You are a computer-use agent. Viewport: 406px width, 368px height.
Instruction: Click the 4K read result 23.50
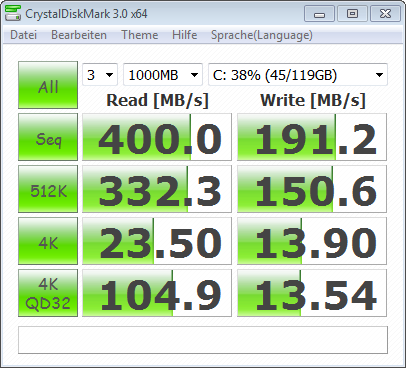coord(157,241)
